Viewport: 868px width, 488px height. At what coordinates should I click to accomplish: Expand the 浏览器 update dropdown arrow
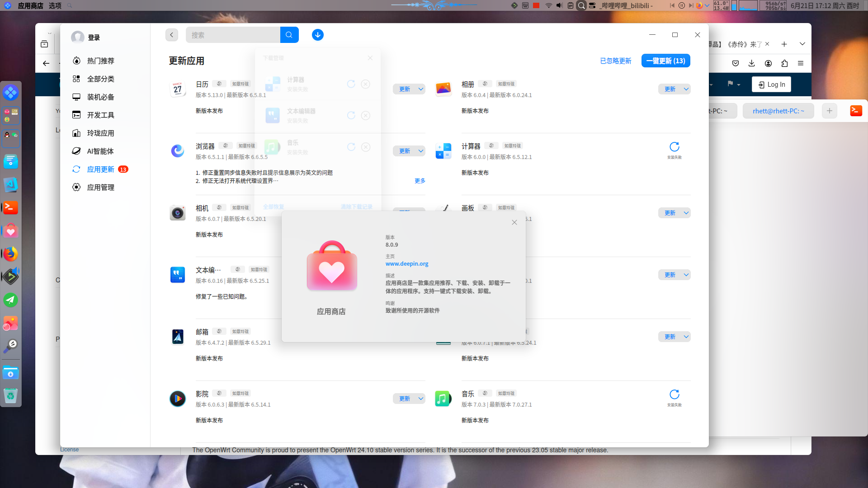point(421,151)
